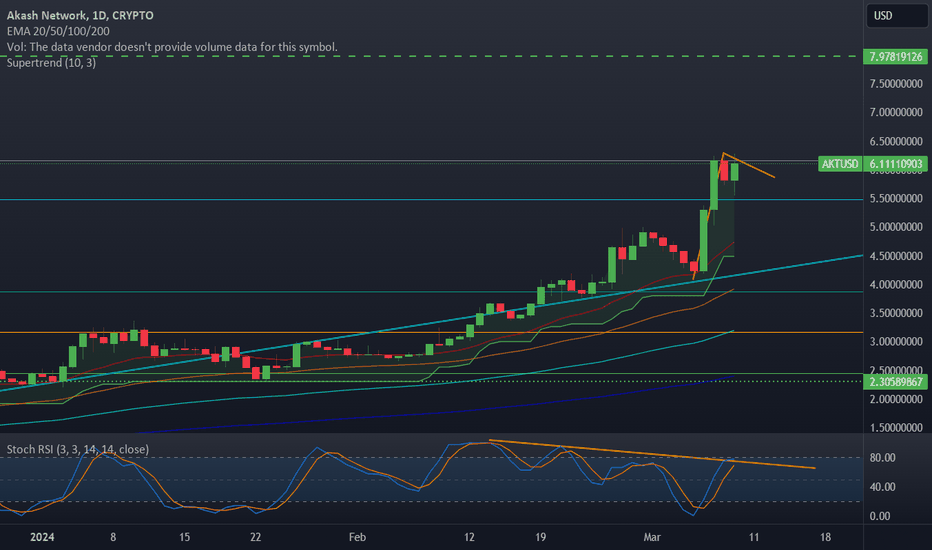The height and width of the screenshot is (550, 932).
Task: Click date label 15 on time axis
Action: pyautogui.click(x=184, y=537)
